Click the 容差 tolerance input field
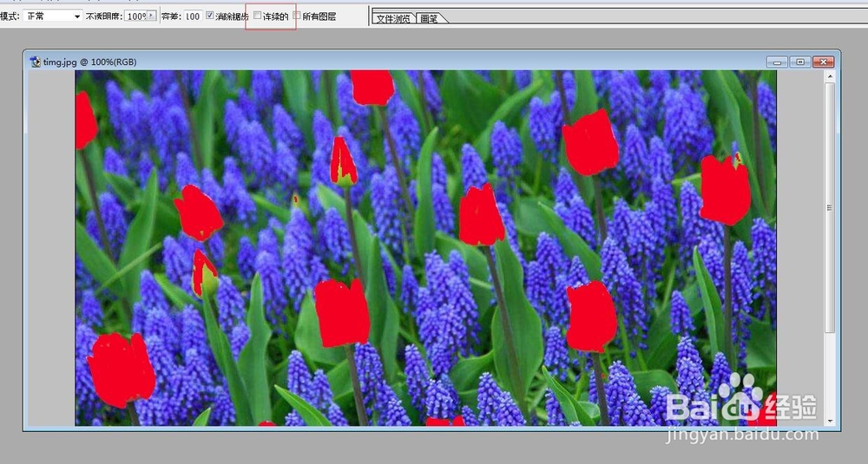Viewport: 868px width, 464px height. (x=193, y=16)
